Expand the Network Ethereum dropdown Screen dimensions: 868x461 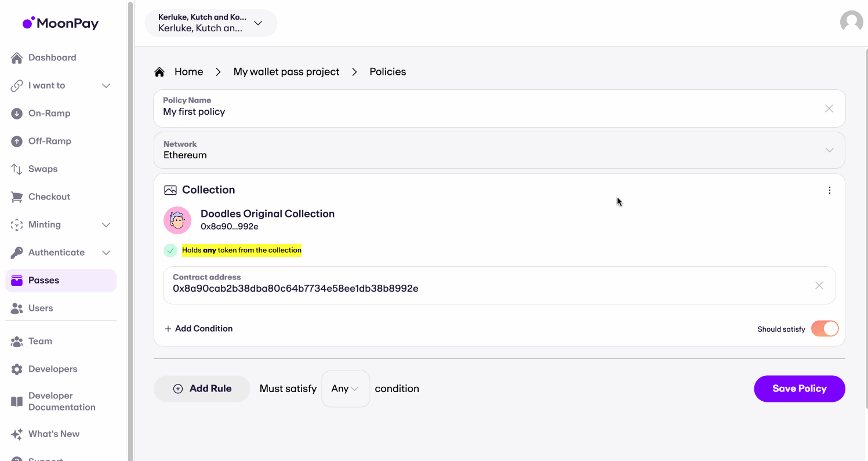(x=829, y=150)
